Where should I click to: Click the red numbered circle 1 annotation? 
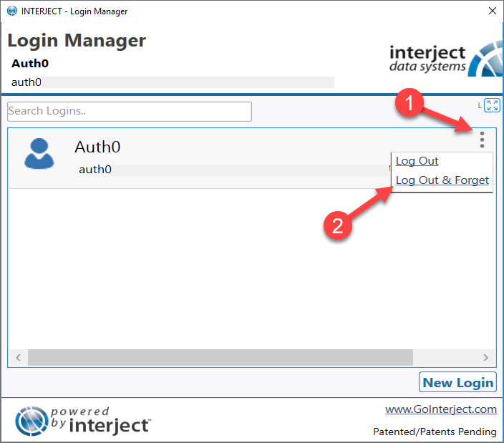click(x=409, y=102)
